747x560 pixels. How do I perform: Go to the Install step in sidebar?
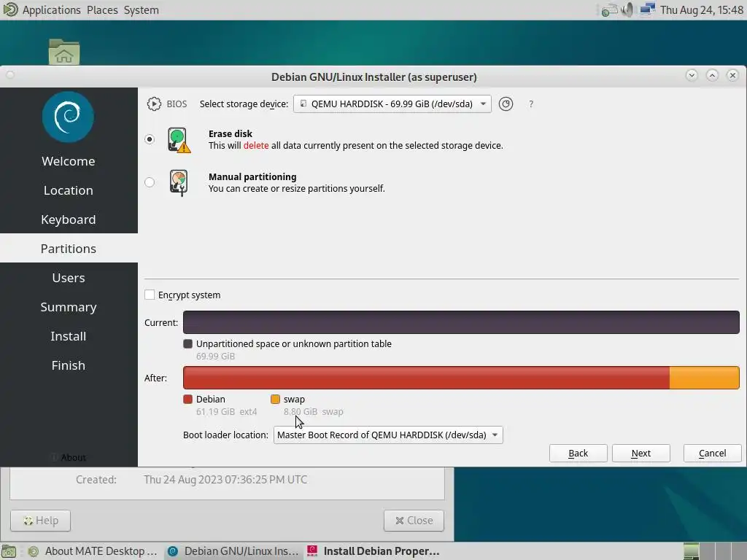(x=68, y=335)
